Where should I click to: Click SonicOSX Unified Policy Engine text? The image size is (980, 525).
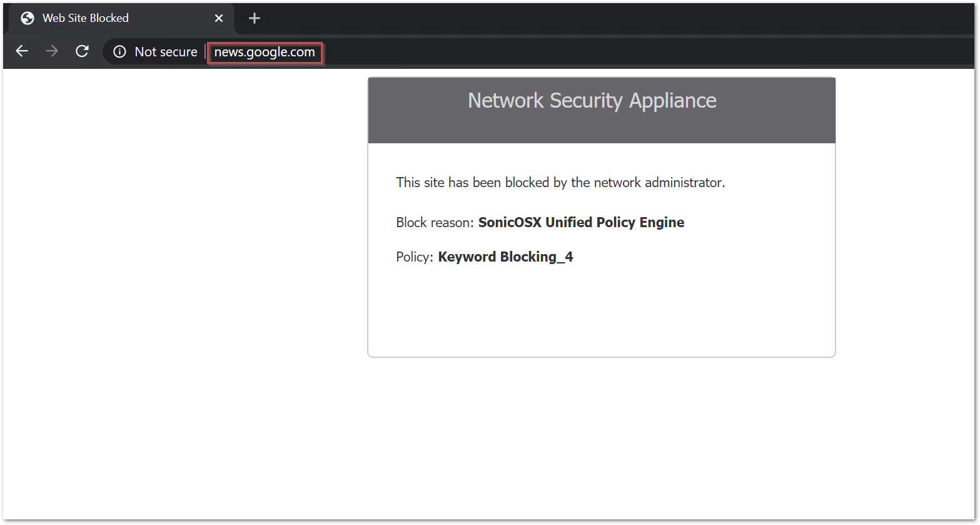[x=581, y=223]
